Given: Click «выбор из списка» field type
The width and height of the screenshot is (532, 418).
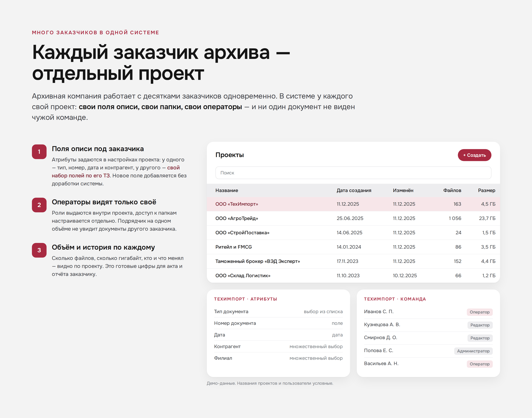Looking at the screenshot, I should click(323, 312).
